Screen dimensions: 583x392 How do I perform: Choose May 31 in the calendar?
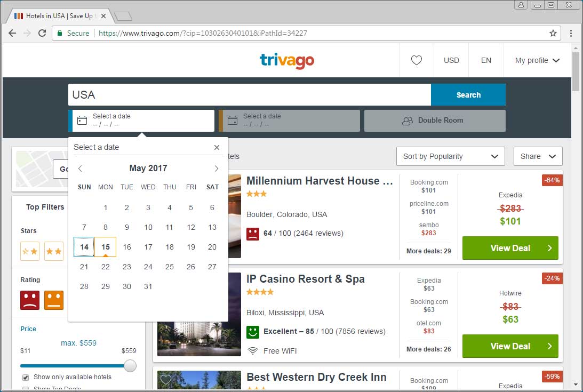(x=148, y=286)
